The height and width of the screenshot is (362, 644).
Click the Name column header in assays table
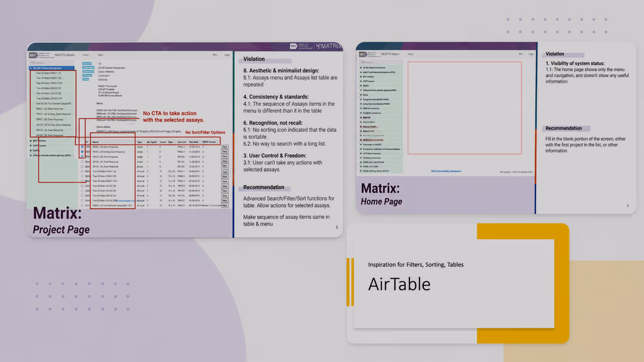[95, 142]
